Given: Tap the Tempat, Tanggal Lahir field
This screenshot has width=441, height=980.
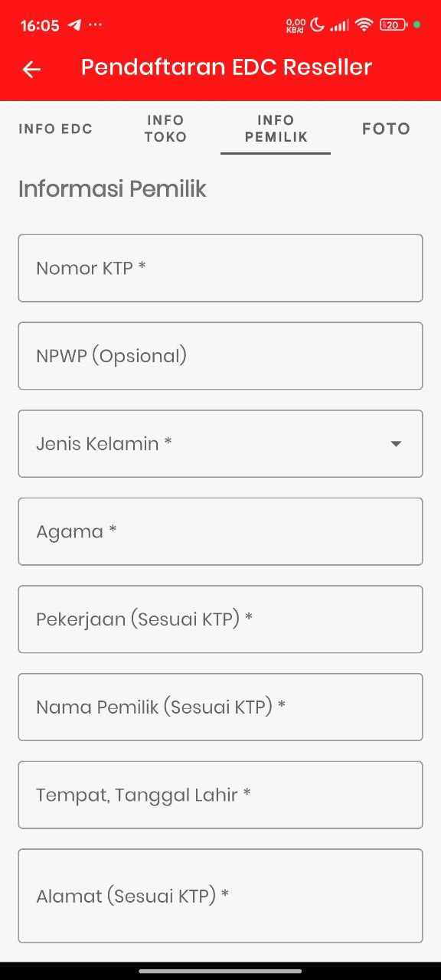Looking at the screenshot, I should pyautogui.click(x=220, y=795).
